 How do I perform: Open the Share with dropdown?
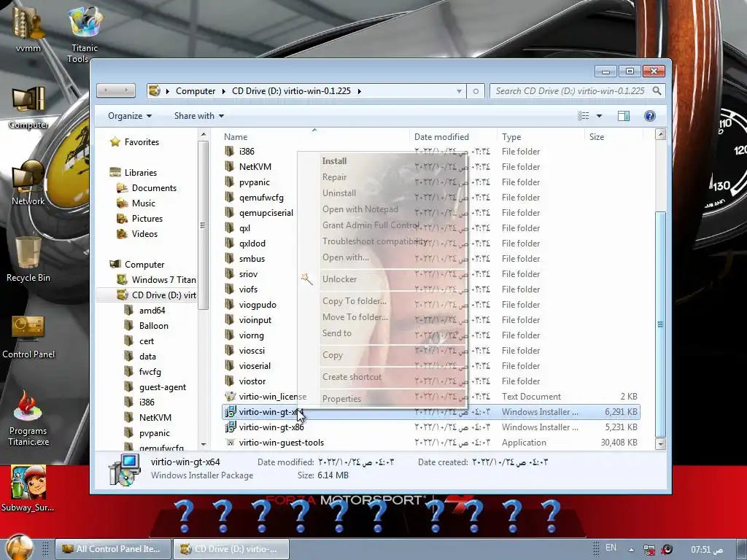point(198,116)
